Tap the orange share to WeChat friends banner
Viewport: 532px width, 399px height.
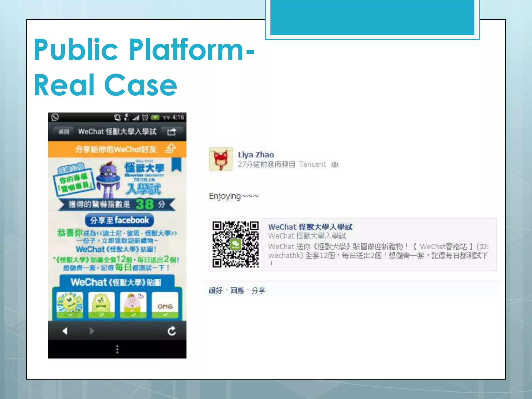coord(117,149)
